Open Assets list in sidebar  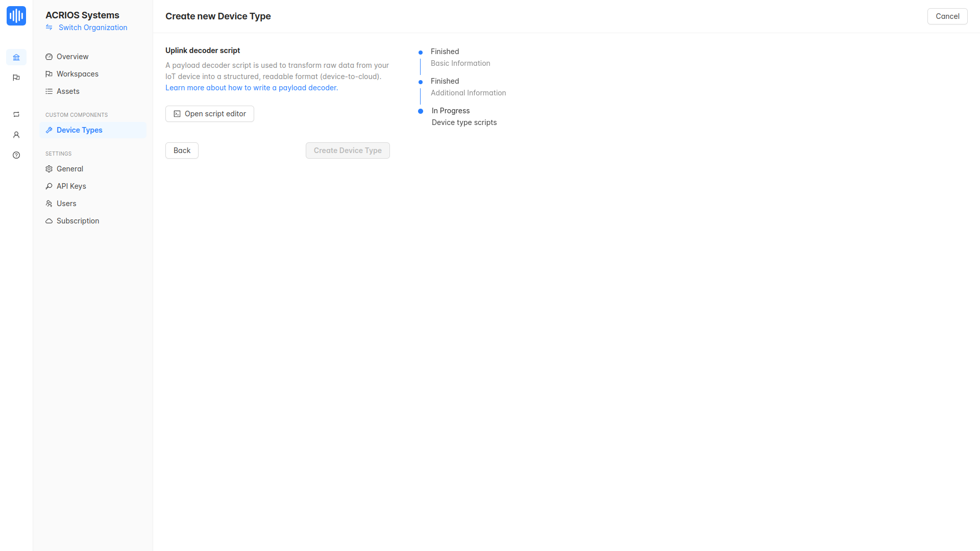68,91
